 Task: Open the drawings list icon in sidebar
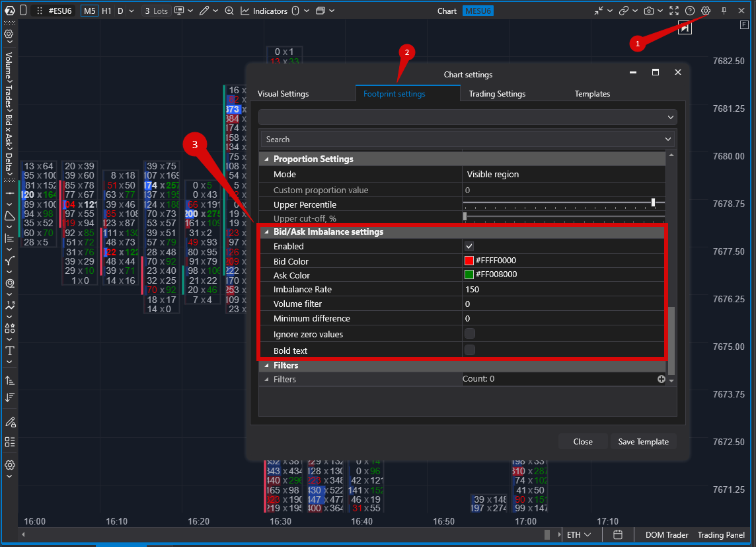(x=10, y=442)
